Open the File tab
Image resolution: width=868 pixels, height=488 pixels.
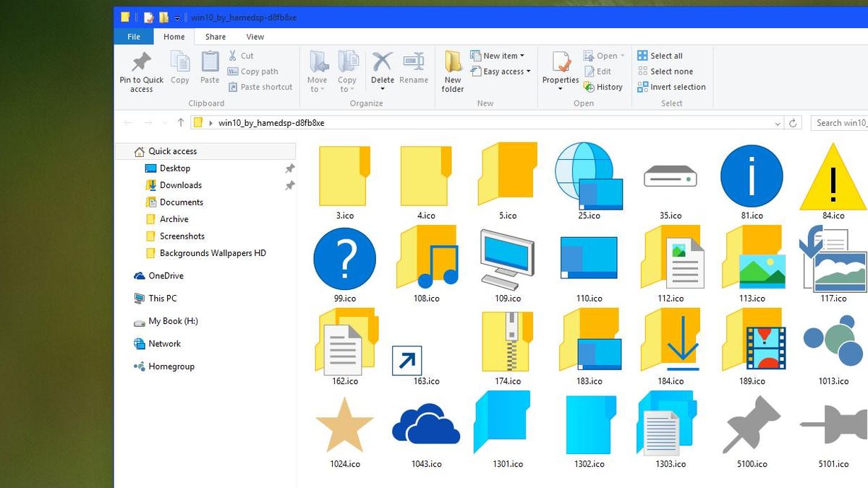click(134, 37)
